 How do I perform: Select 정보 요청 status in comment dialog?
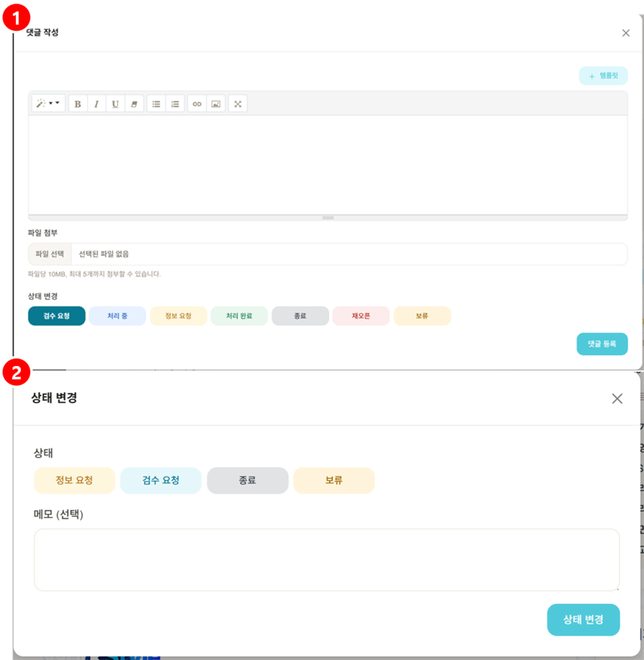178,315
